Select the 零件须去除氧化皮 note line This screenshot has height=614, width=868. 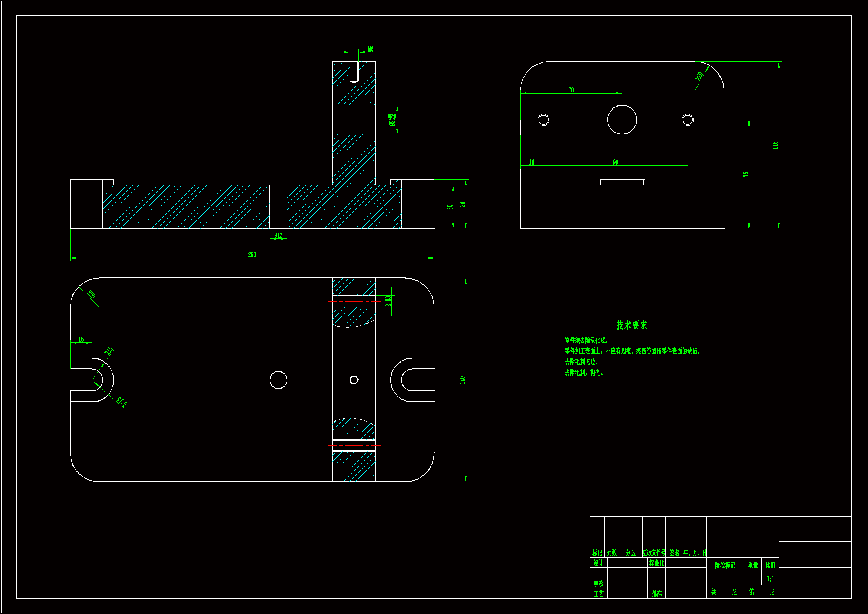pyautogui.click(x=587, y=340)
